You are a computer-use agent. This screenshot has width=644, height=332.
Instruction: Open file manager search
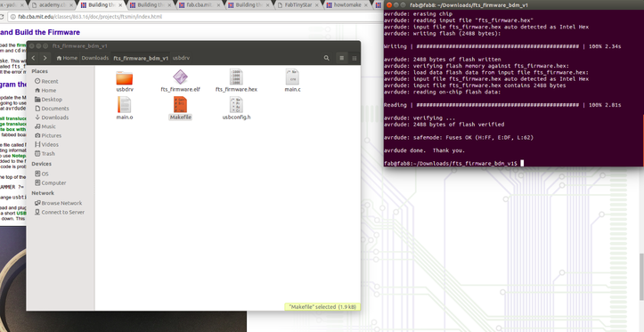point(327,58)
